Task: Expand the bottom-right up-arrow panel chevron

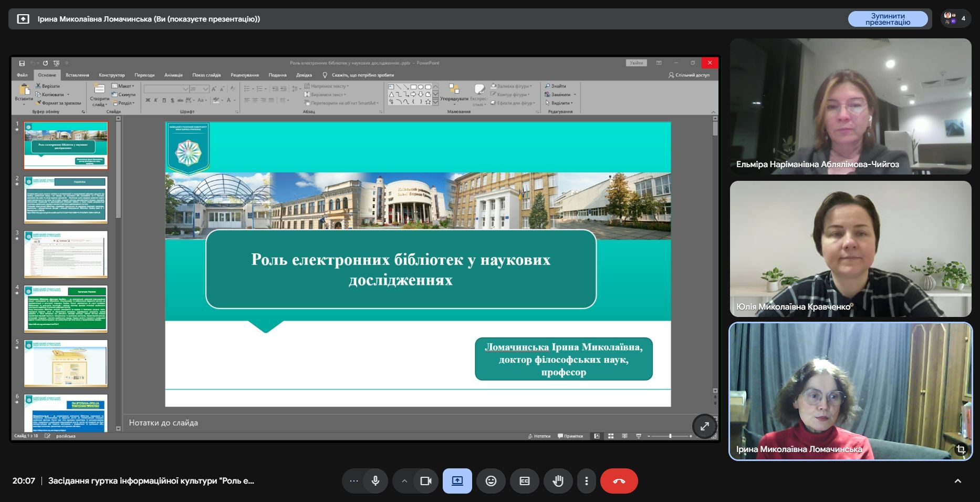Action: click(x=957, y=481)
